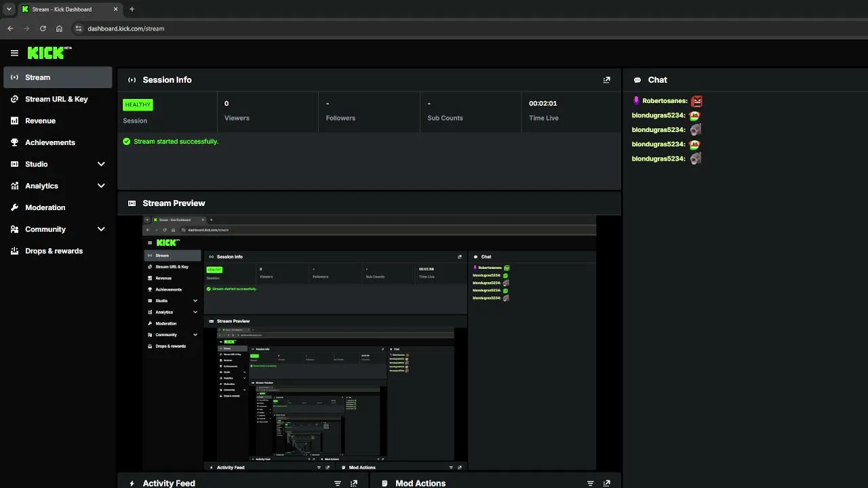Open Activity Feed filter options

(338, 483)
